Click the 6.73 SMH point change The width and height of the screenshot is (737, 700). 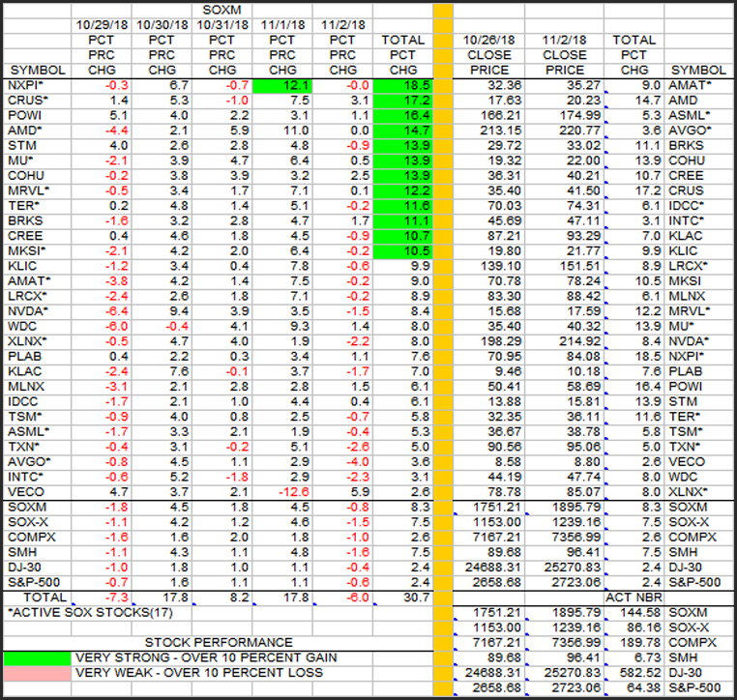click(647, 657)
